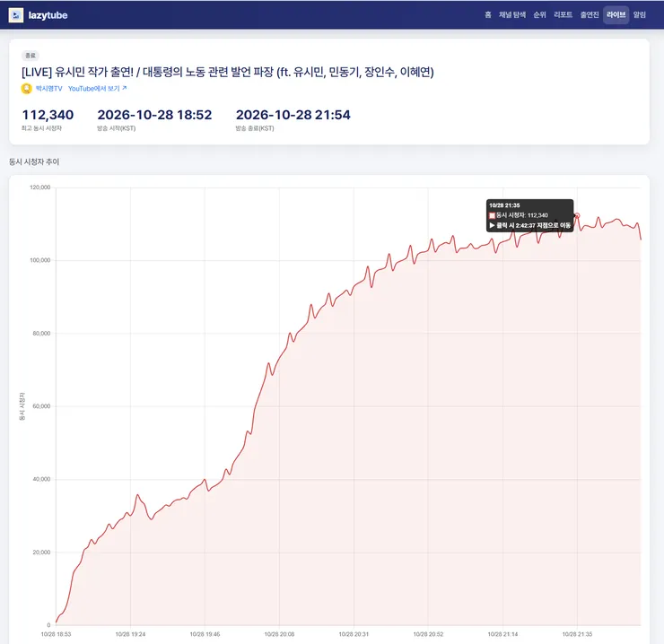This screenshot has width=664, height=644.
Task: Click the 60,000 y-axis label
Action: pyautogui.click(x=41, y=406)
